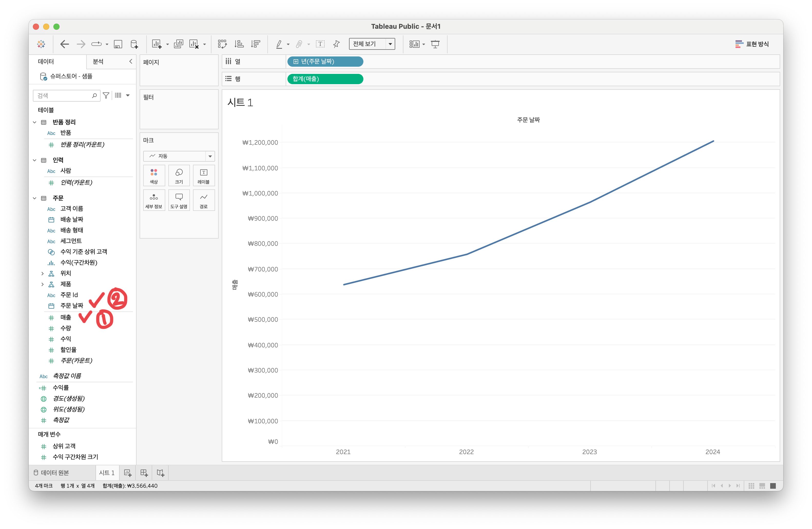Click the sort ascending toolbar icon

[x=239, y=44]
